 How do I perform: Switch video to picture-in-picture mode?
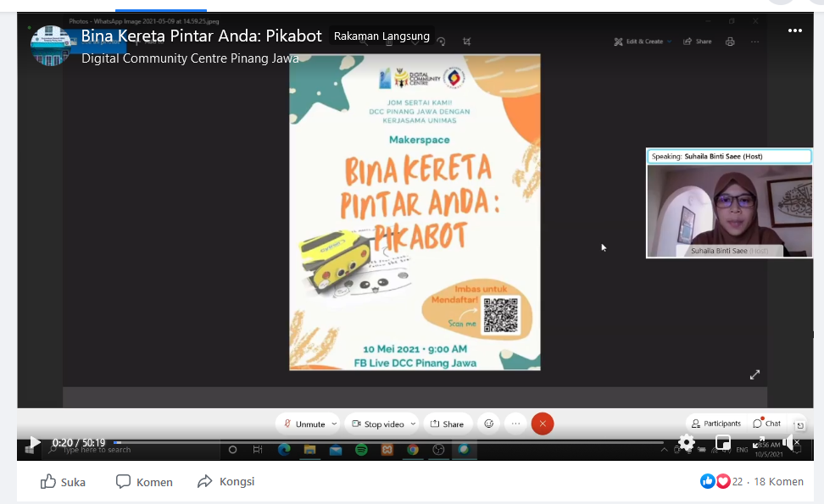(x=723, y=442)
